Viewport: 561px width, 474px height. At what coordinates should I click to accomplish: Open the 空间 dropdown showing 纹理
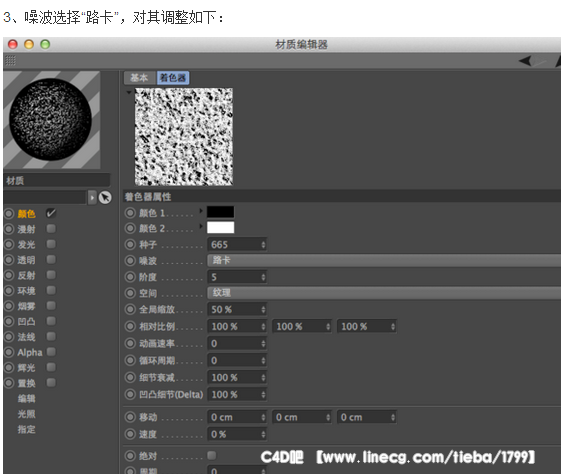384,293
